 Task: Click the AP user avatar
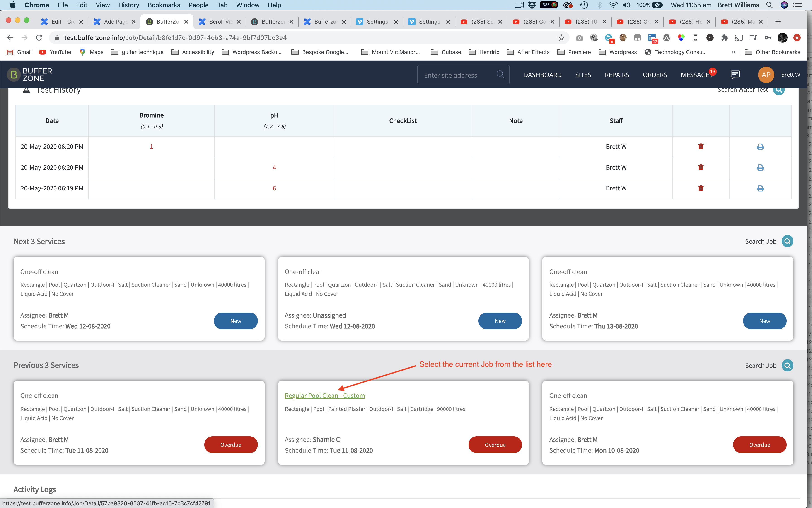pos(766,75)
